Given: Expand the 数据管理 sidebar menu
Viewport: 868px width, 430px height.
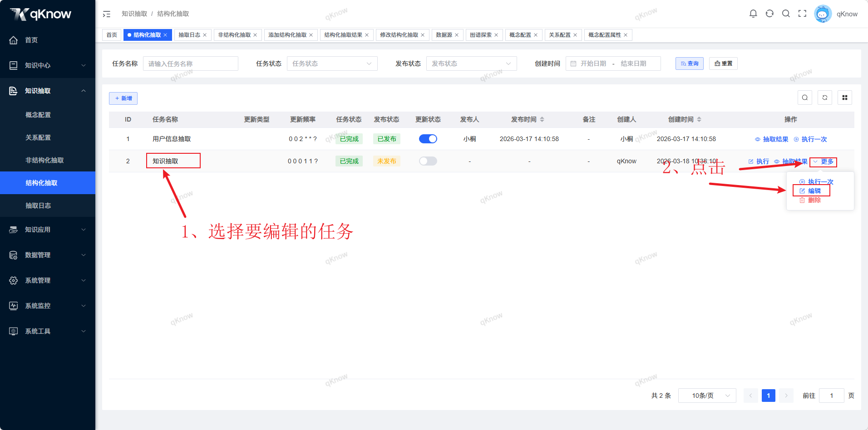Looking at the screenshot, I should [x=48, y=255].
